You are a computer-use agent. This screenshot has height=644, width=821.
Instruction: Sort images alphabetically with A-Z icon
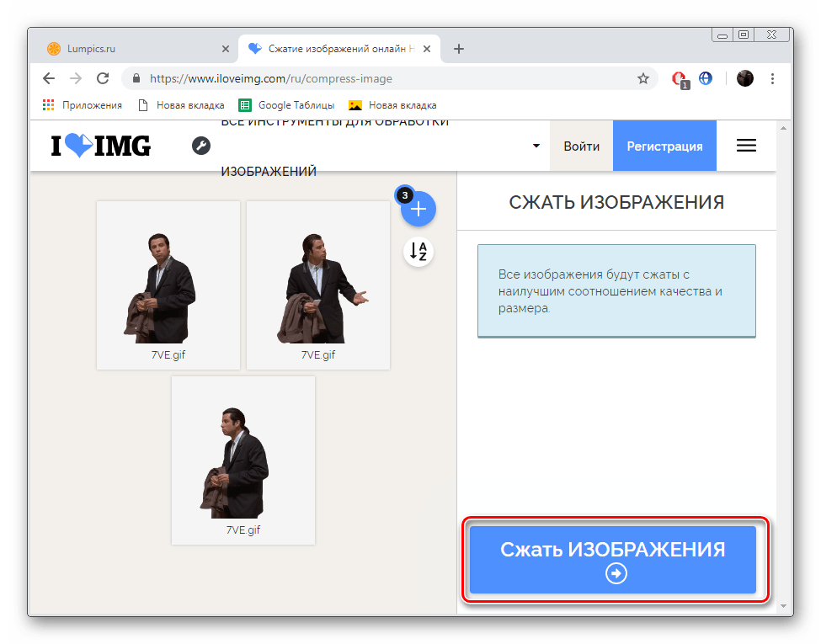418,252
